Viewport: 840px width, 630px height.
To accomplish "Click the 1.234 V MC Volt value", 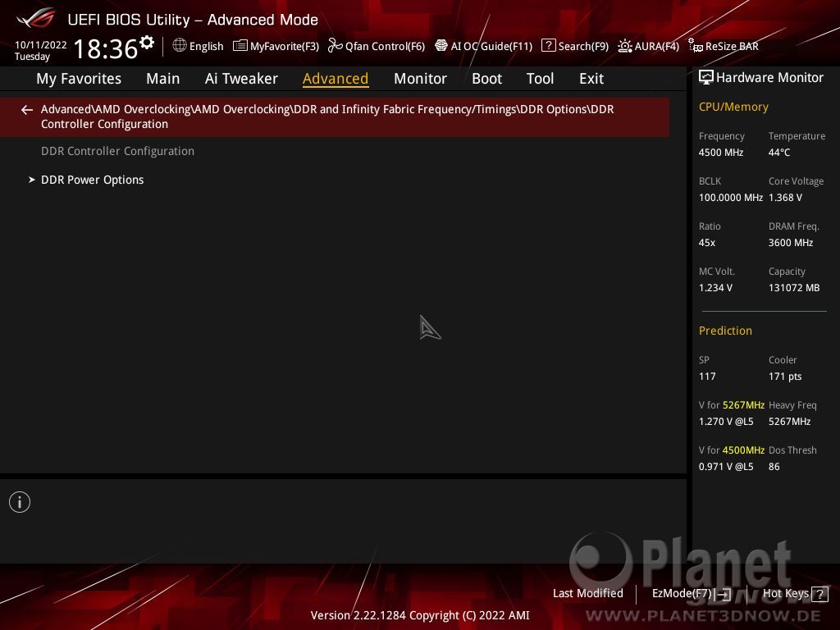I will (715, 288).
